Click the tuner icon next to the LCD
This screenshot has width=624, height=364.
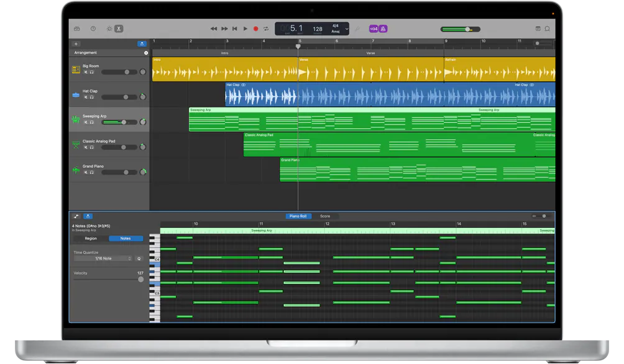[357, 29]
